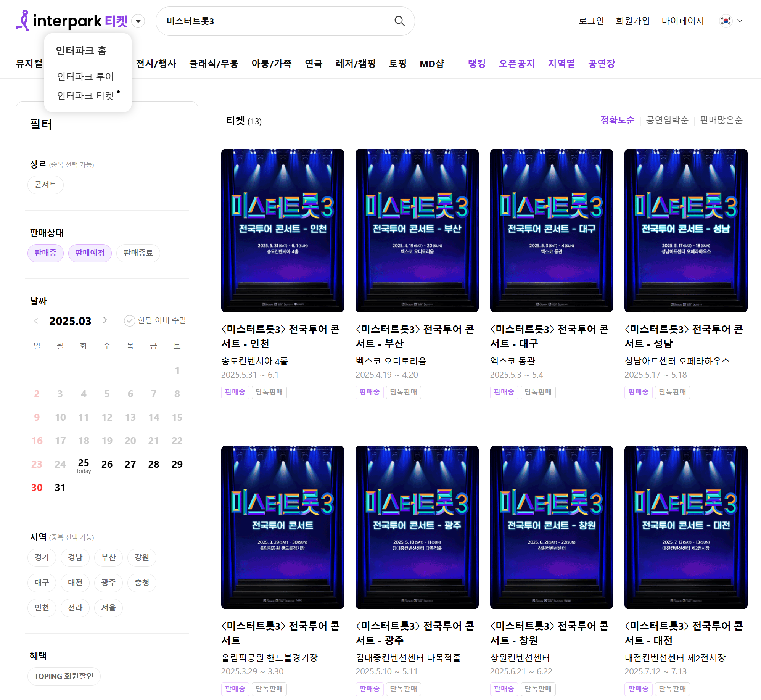Select 인터파크 투어 from dropdown menu
This screenshot has height=700, width=761.
tap(85, 77)
